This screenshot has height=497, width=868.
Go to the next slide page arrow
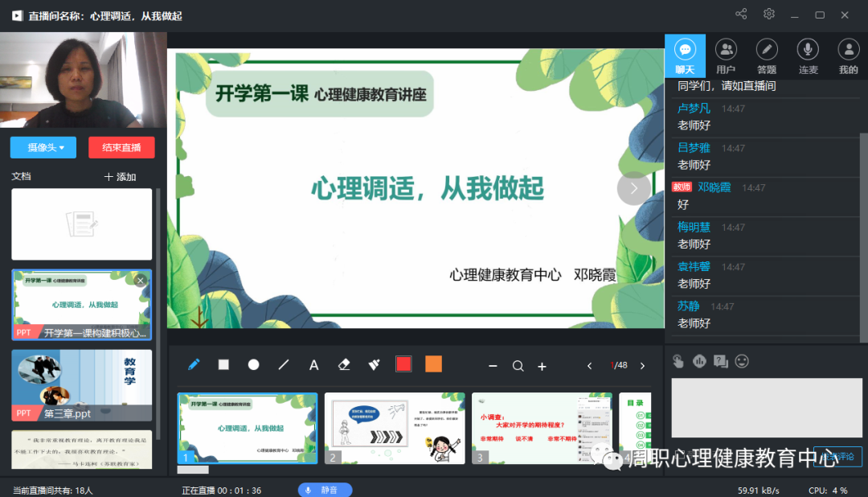pos(642,366)
